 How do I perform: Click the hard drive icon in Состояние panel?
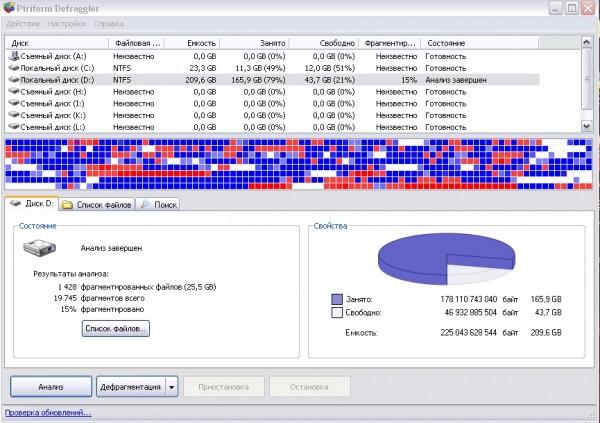click(39, 248)
